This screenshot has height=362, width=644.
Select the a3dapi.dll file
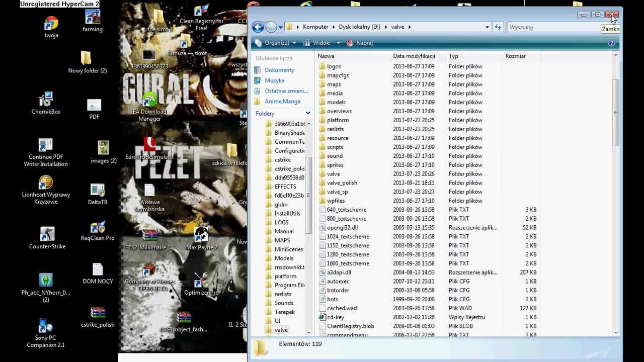tap(339, 273)
